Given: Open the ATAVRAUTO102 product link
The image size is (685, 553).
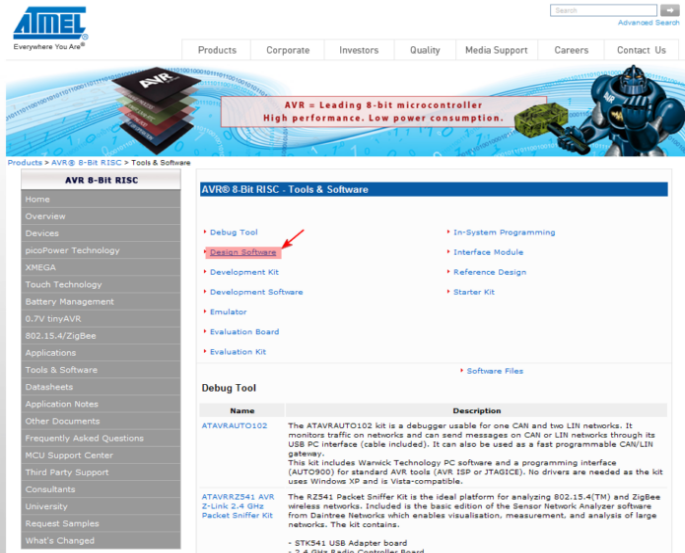Looking at the screenshot, I should pos(234,425).
